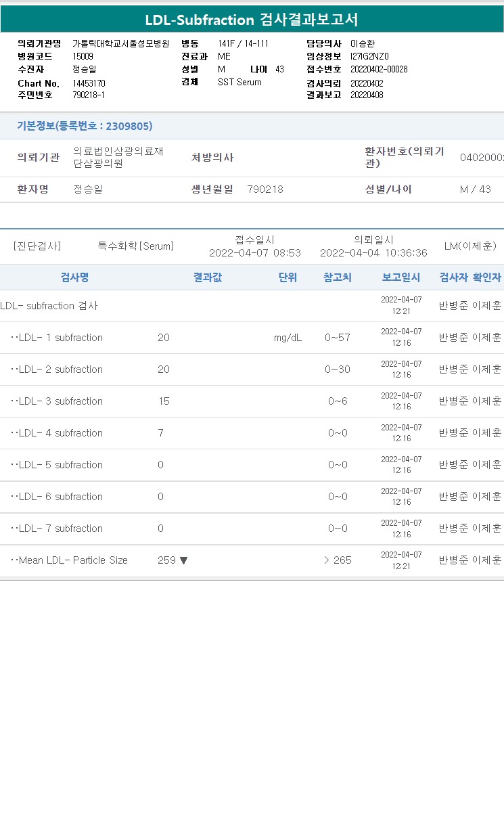Viewport: 504px width, 831px height.
Task: Click the 검사자 확인자 column header
Action: click(470, 277)
